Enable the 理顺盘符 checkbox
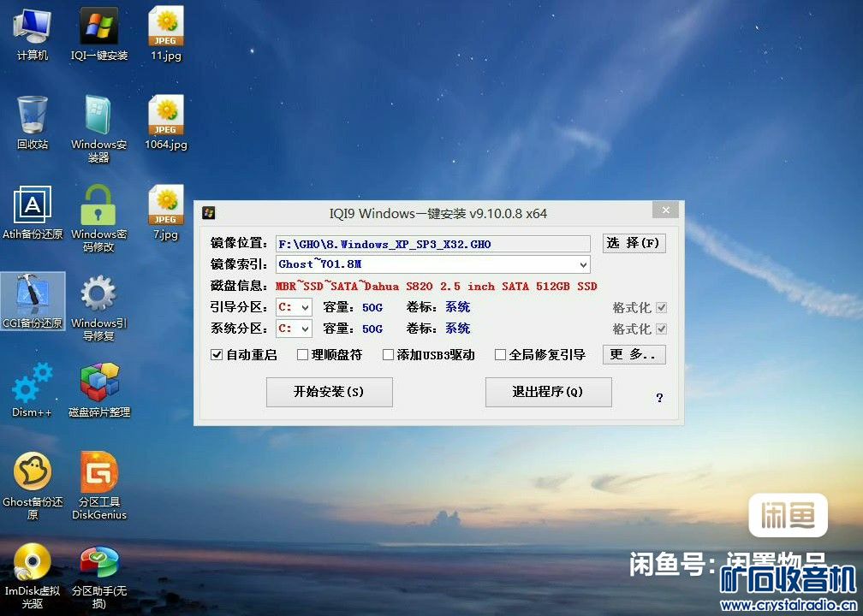The height and width of the screenshot is (616, 863). [302, 355]
